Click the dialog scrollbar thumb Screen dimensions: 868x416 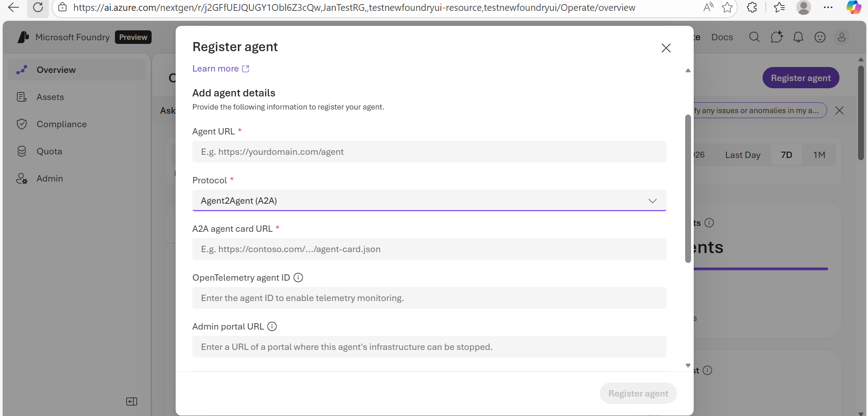pyautogui.click(x=688, y=189)
